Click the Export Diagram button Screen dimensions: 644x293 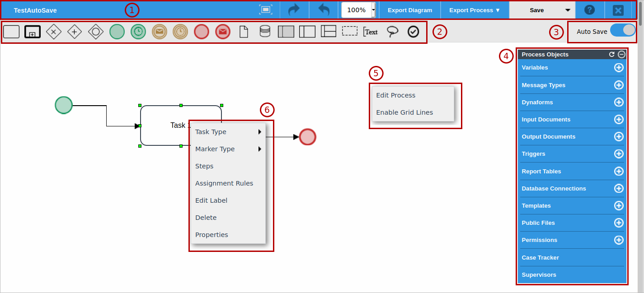pos(410,10)
